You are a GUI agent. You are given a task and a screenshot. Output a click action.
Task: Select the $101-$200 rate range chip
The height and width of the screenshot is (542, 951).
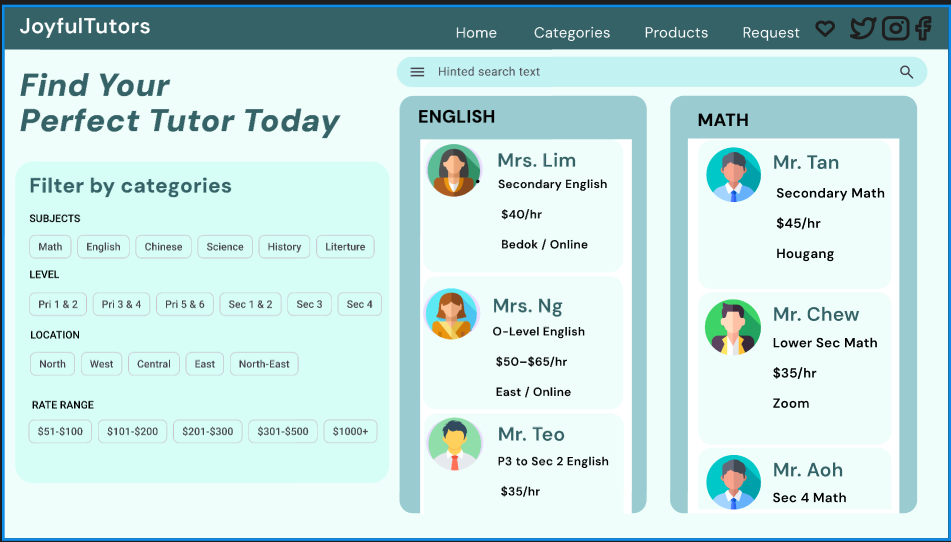tap(132, 432)
